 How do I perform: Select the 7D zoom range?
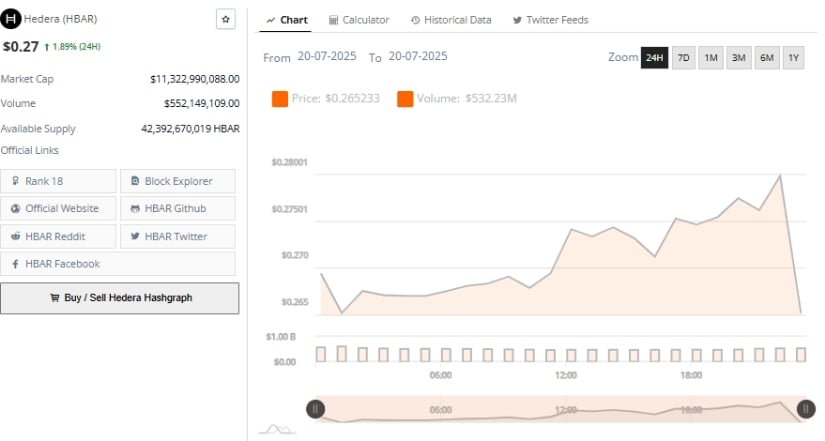pos(683,57)
